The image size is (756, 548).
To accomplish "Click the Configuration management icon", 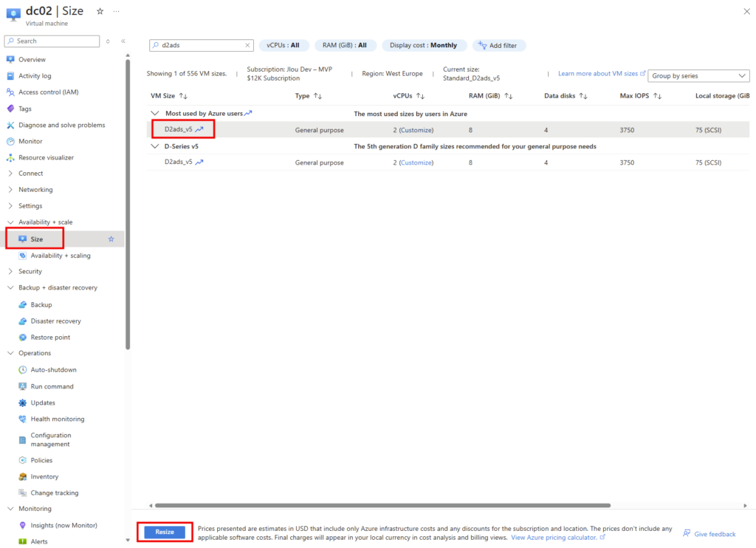I will [x=22, y=439].
